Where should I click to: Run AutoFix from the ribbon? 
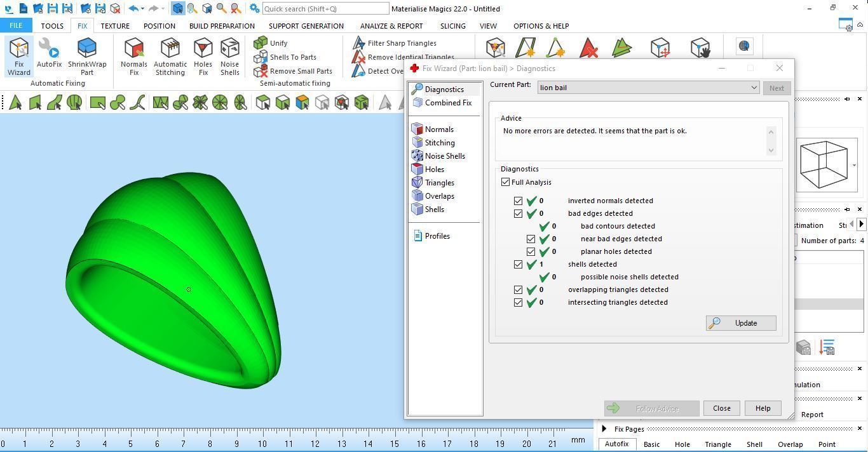[x=49, y=53]
